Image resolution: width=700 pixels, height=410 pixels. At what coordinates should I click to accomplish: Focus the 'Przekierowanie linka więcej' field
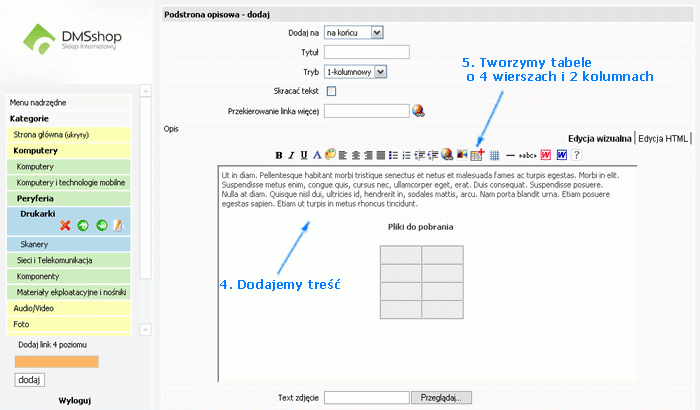[x=367, y=111]
